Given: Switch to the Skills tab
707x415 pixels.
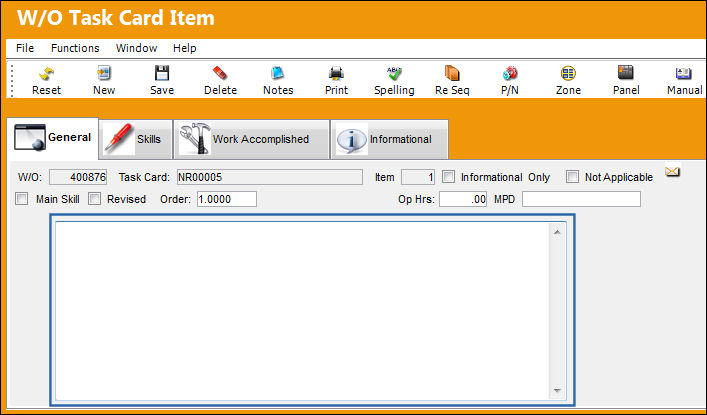Looking at the screenshot, I should point(136,139).
